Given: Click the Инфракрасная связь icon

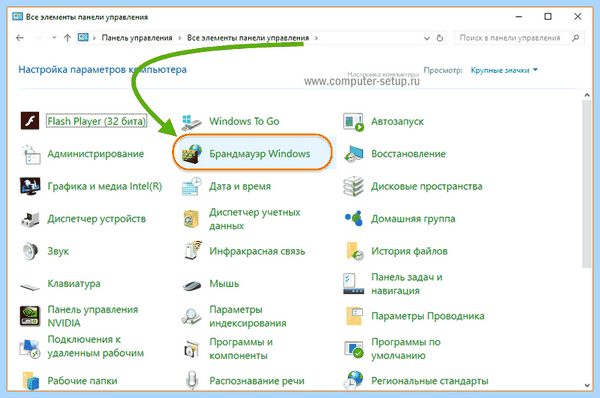Looking at the screenshot, I should [x=192, y=251].
